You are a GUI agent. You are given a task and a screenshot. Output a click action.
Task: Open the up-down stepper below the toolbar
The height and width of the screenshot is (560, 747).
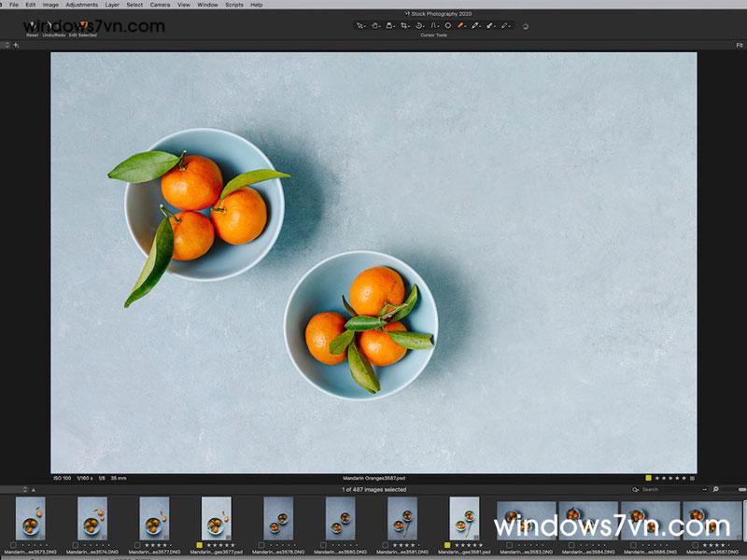(x=7, y=45)
